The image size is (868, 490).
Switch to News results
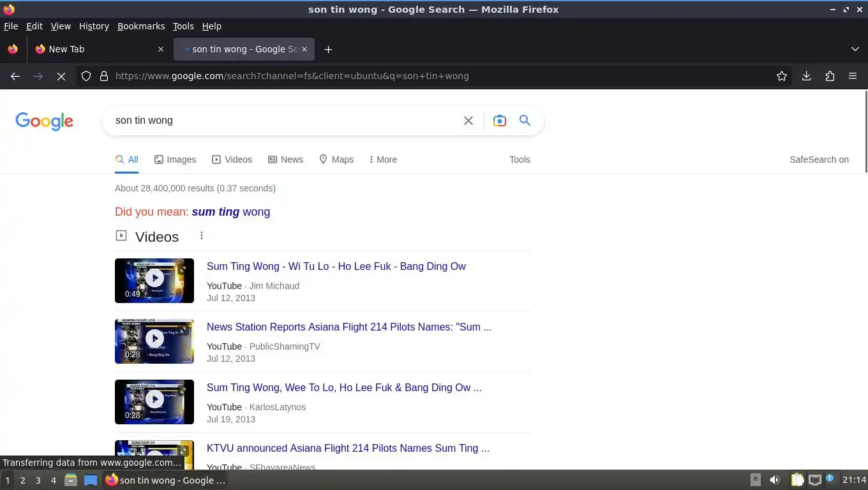(286, 160)
